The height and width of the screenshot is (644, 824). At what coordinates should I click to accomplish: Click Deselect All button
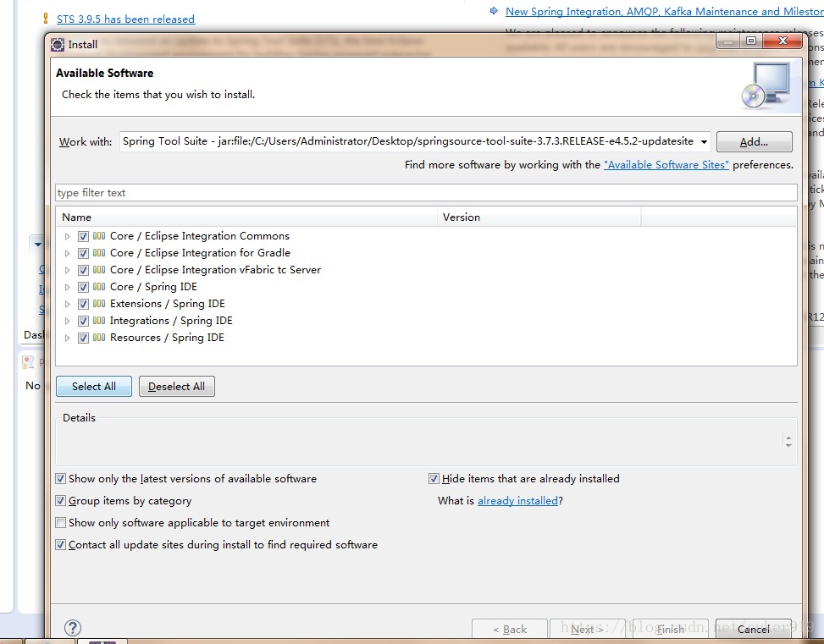point(176,387)
